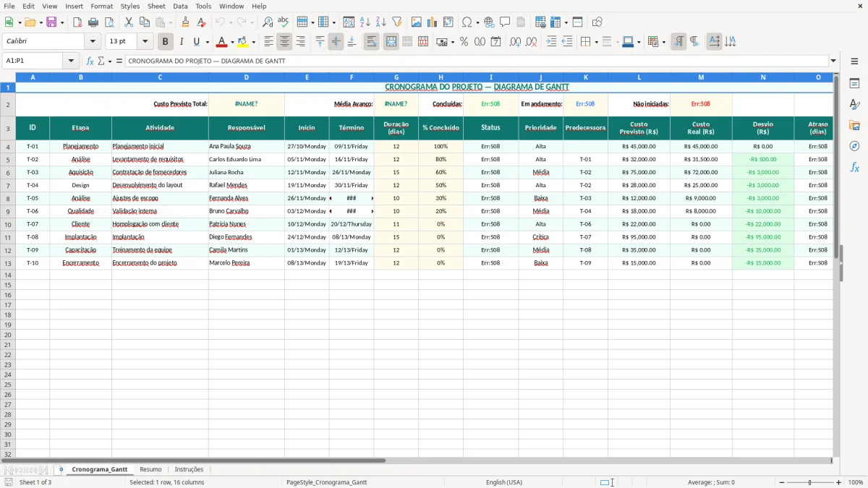
Task: Toggle italic formatting
Action: 181,42
